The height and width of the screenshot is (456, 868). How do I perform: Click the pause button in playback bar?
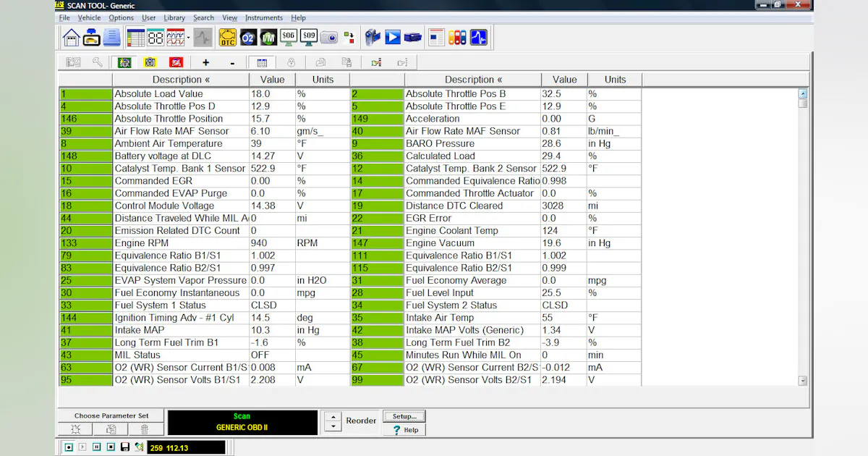click(x=96, y=447)
